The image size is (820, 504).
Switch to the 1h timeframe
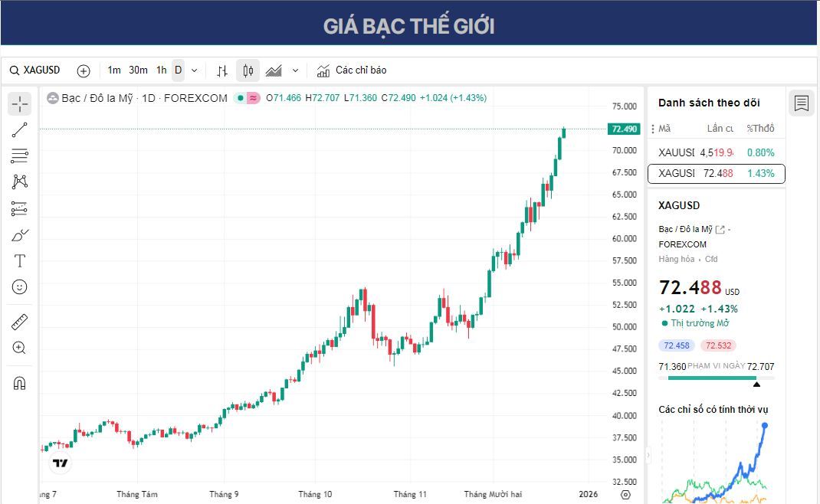161,70
